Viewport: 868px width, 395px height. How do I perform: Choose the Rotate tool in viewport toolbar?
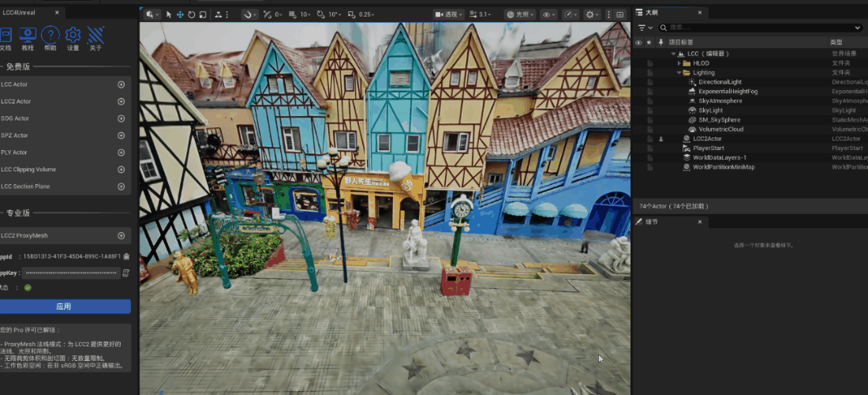[x=192, y=14]
